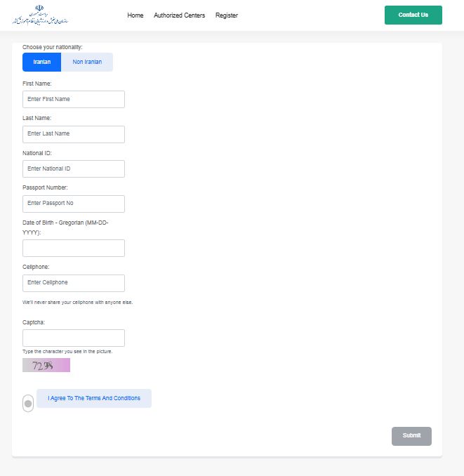Open I Agree To The Terms And Conditions
The width and height of the screenshot is (464, 476).
click(94, 398)
